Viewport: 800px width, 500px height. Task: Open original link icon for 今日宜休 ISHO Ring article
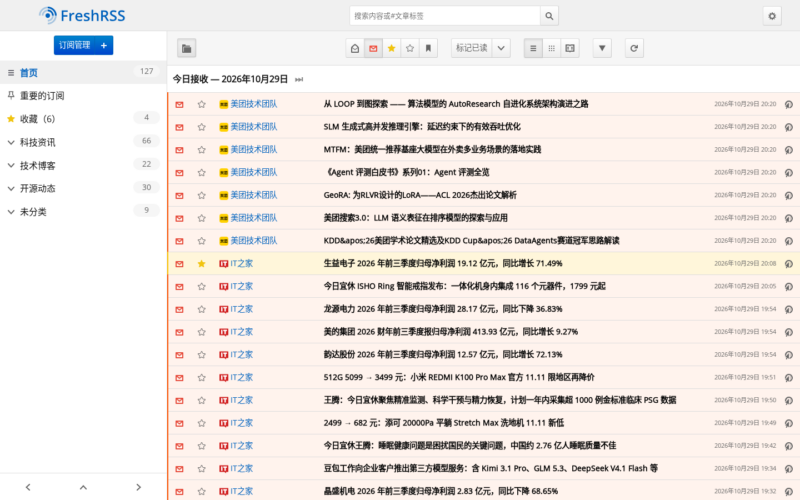coord(789,286)
